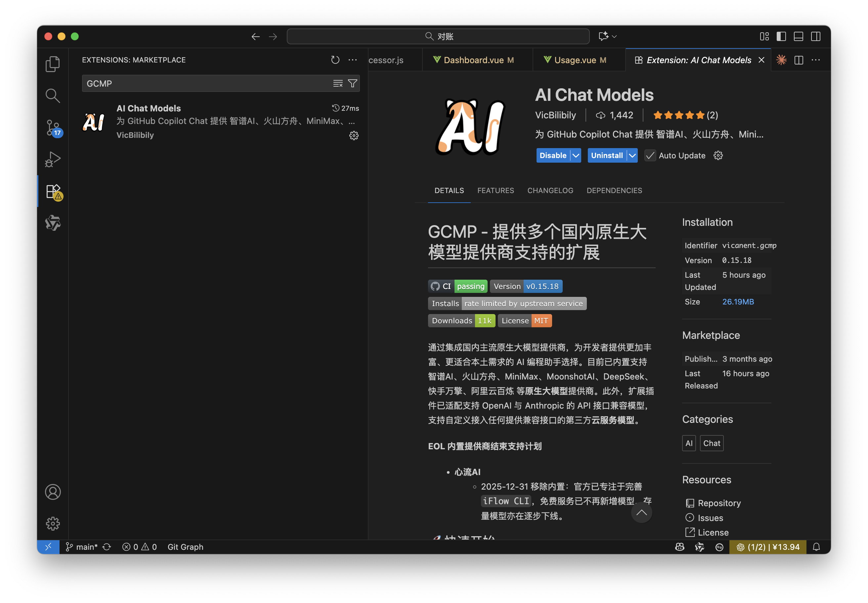Open the Explorer view icon
868x603 pixels.
click(53, 64)
